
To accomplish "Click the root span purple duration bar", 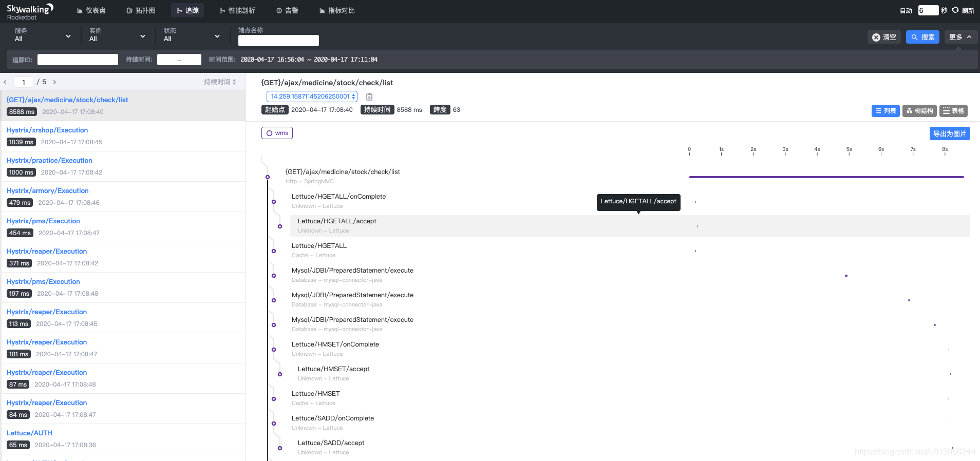I will coord(826,177).
